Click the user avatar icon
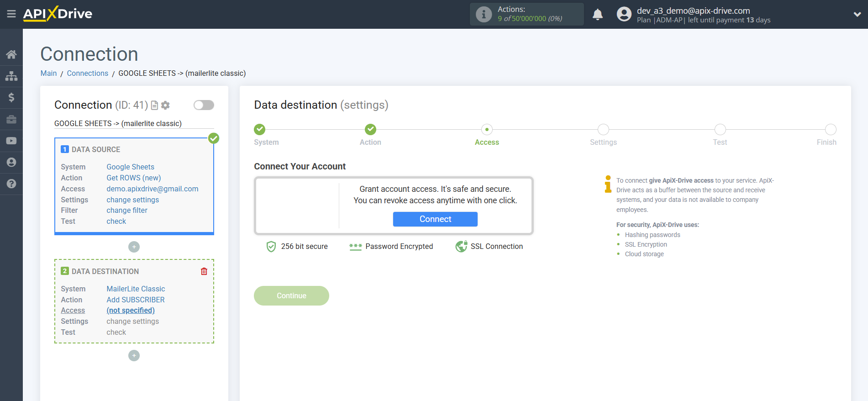 click(624, 14)
